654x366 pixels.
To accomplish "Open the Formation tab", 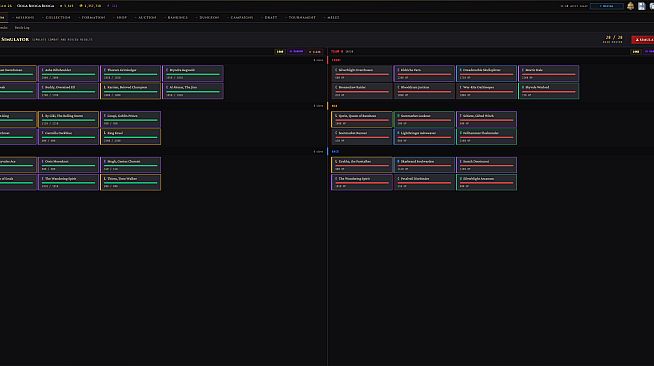I will click(x=93, y=18).
